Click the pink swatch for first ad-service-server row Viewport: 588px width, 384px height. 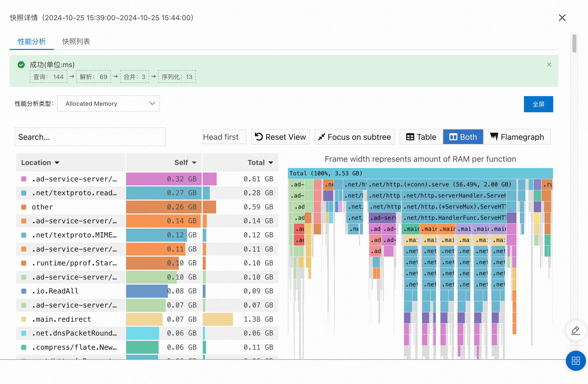point(24,179)
